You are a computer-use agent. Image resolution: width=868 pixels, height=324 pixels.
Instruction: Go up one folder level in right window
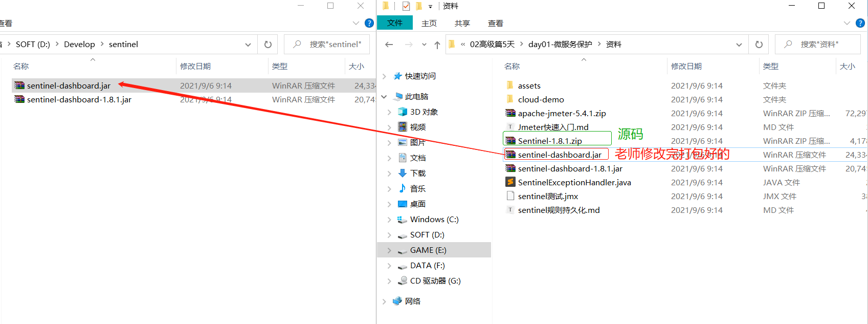[437, 45]
